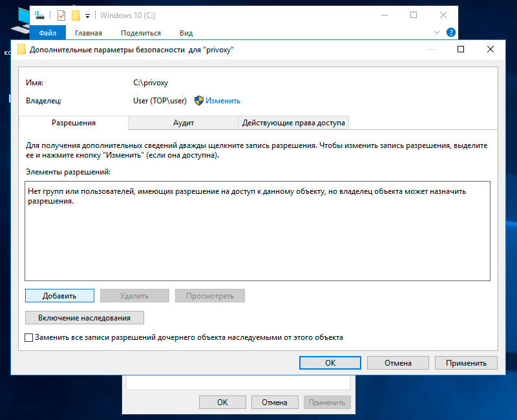Click the 'User (TOP\user)' owner text
Viewport: 517px width, 420px height.
160,101
